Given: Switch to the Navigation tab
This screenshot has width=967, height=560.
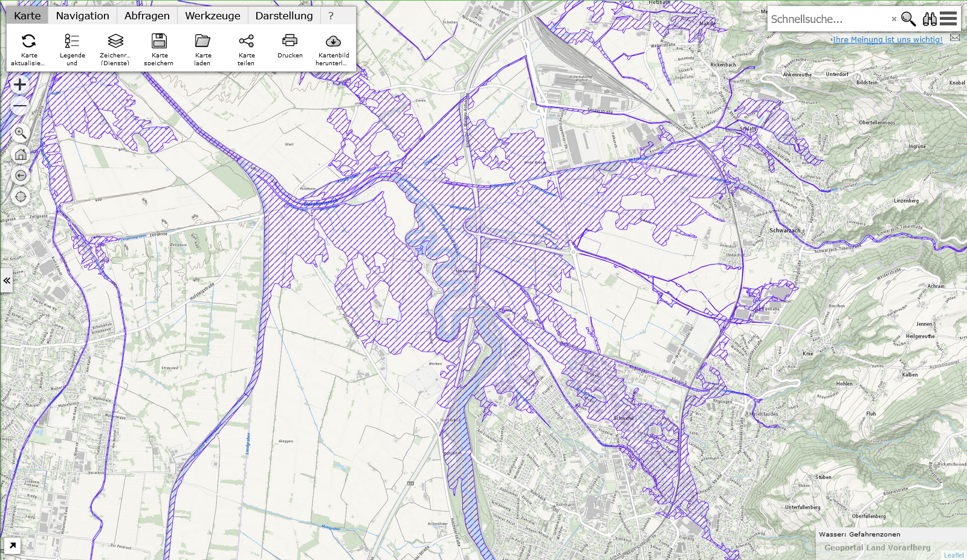Looking at the screenshot, I should pyautogui.click(x=82, y=16).
